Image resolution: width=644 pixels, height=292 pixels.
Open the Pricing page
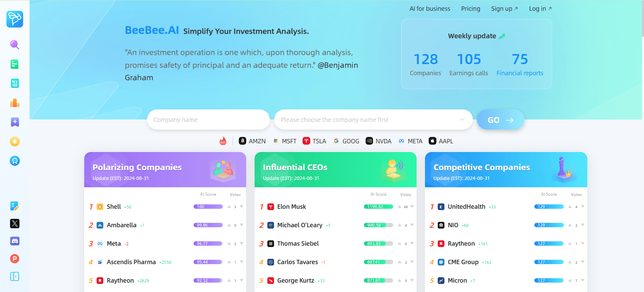(471, 9)
